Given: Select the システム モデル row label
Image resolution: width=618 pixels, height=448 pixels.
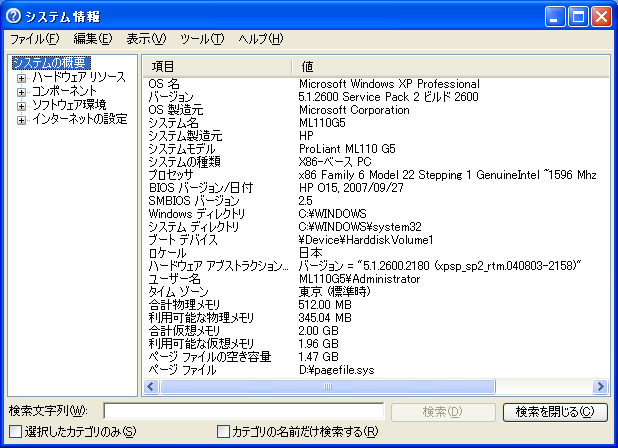Looking at the screenshot, I should click(182, 149).
